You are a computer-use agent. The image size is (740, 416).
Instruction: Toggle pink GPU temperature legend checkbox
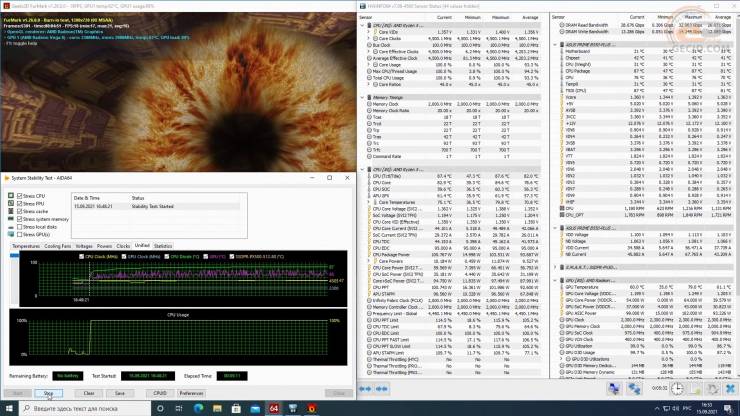(205, 256)
